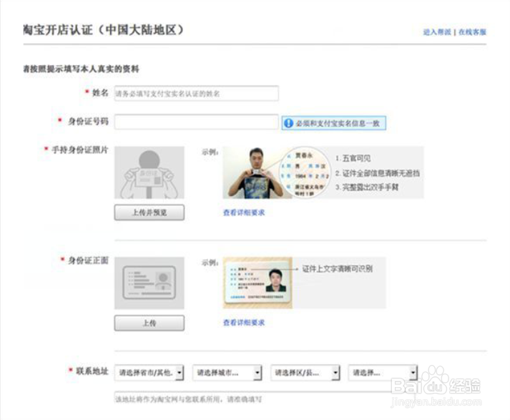The width and height of the screenshot is (510, 420).
Task: Open the 请选择省市/其他 province dropdown
Action: (149, 373)
